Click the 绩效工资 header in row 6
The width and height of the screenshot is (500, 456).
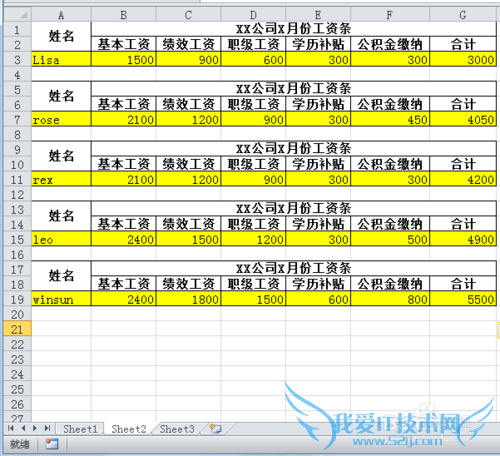pos(188,104)
